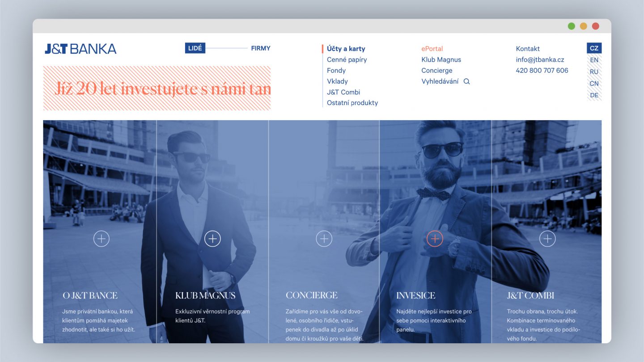Image resolution: width=644 pixels, height=362 pixels.
Task: Call the bank by clicking 420 800 707 606
Action: click(542, 70)
